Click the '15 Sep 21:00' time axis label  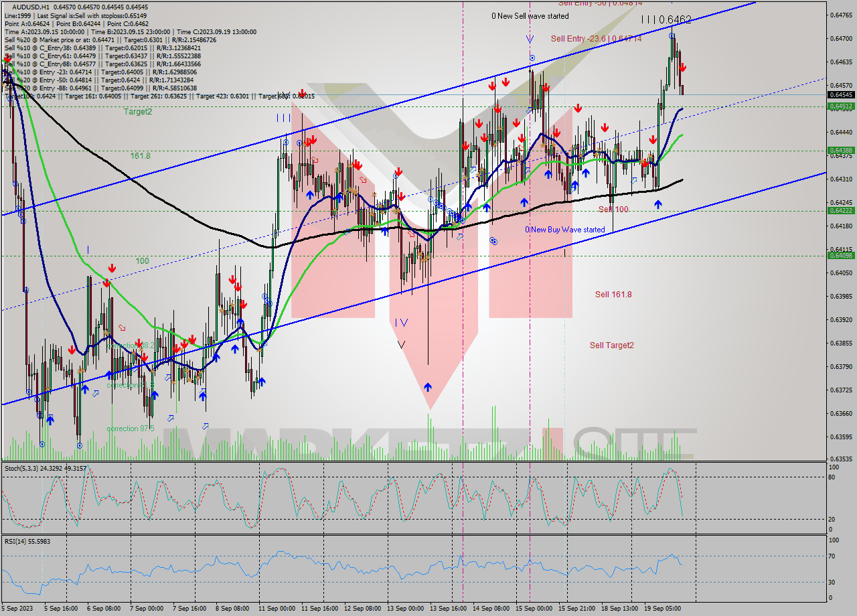(x=576, y=609)
